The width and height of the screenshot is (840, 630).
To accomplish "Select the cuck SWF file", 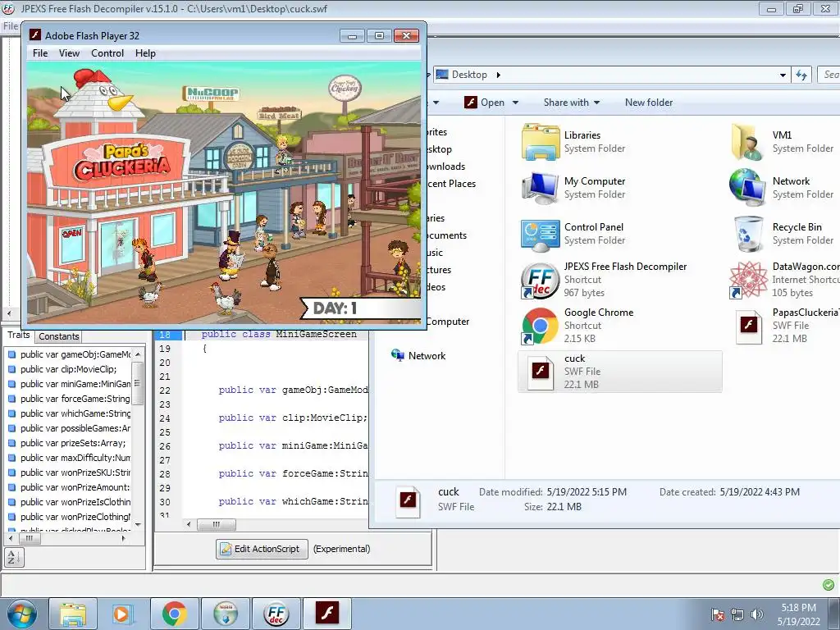I will (x=619, y=372).
